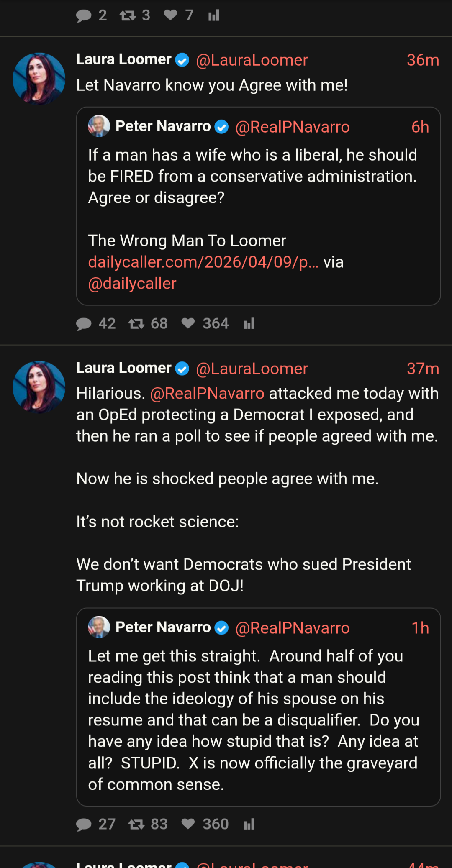Like the top post with 7 likes
Image resolution: width=452 pixels, height=868 pixels.
pyautogui.click(x=170, y=15)
